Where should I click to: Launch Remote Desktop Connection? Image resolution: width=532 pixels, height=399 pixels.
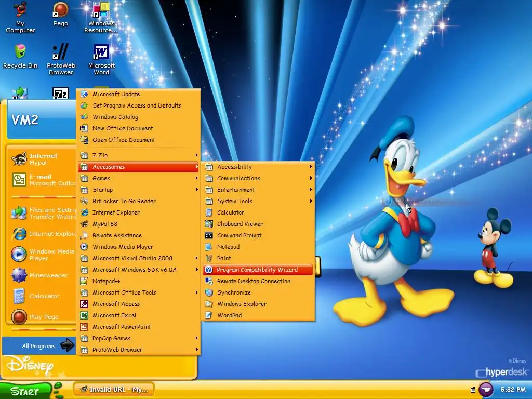coord(258,281)
